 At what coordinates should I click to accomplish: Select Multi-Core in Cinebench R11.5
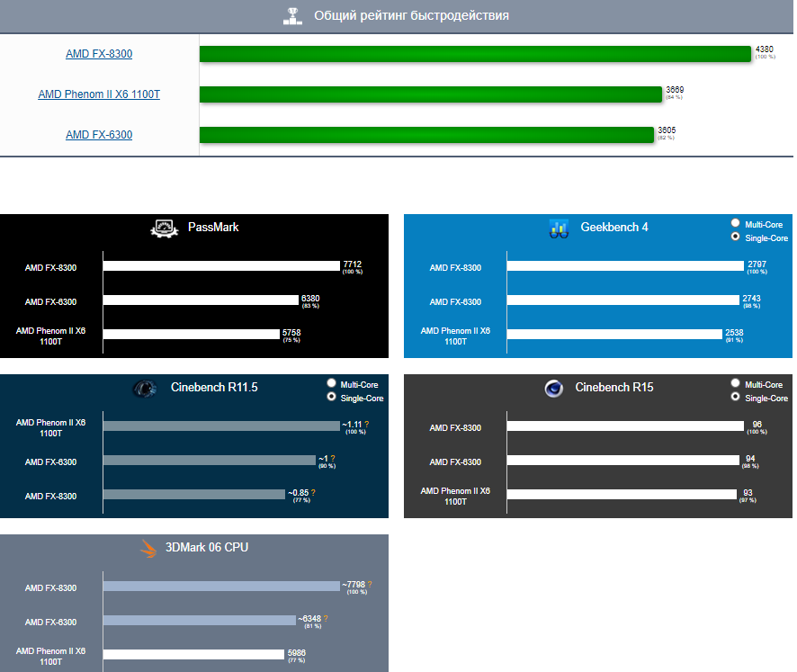[331, 383]
